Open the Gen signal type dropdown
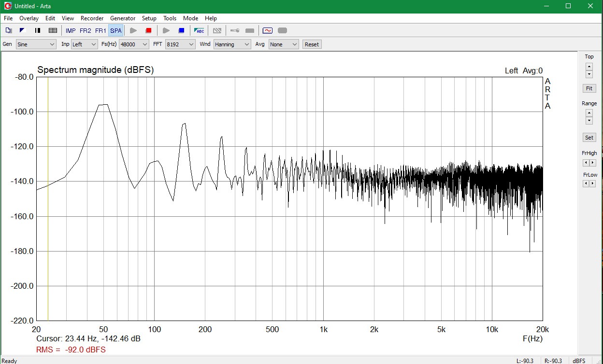Screen dimensions: 603x364 [36, 44]
